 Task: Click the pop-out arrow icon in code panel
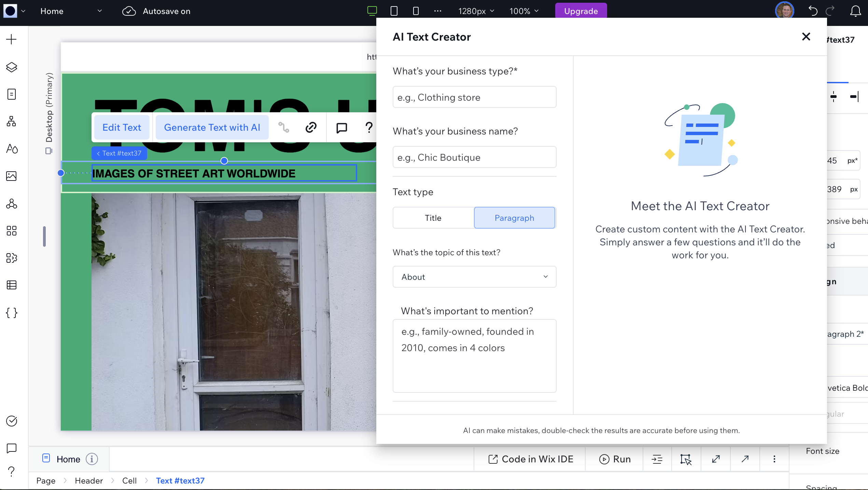pos(745,459)
